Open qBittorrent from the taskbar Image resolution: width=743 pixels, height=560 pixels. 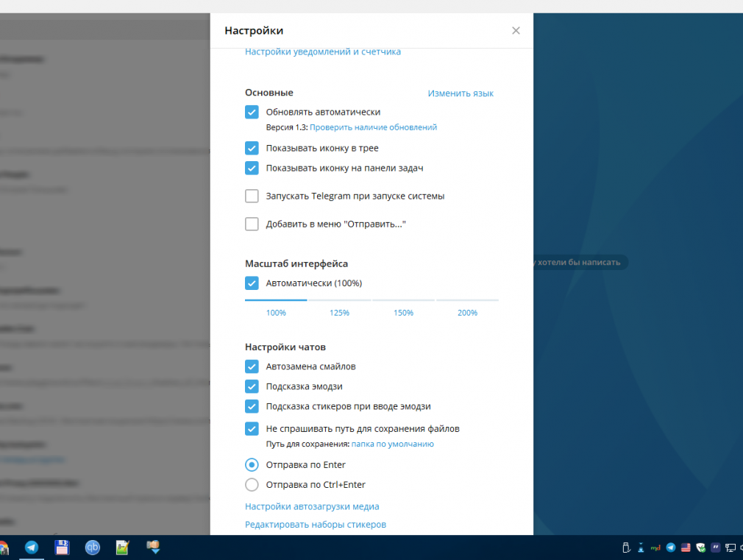click(93, 547)
